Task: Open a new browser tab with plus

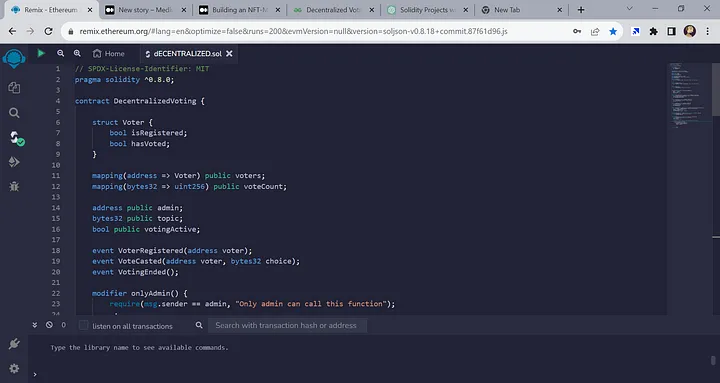Action: (581, 10)
